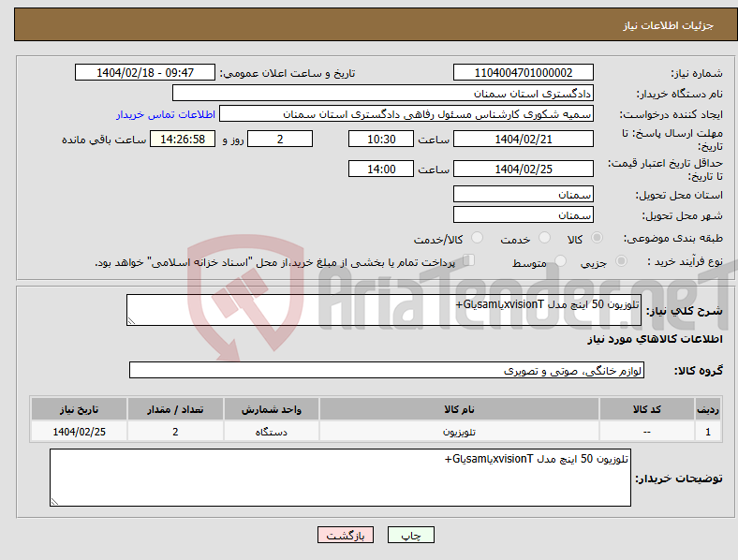Click the general need description textarea
Screen dimensions: 738x560
(384, 310)
